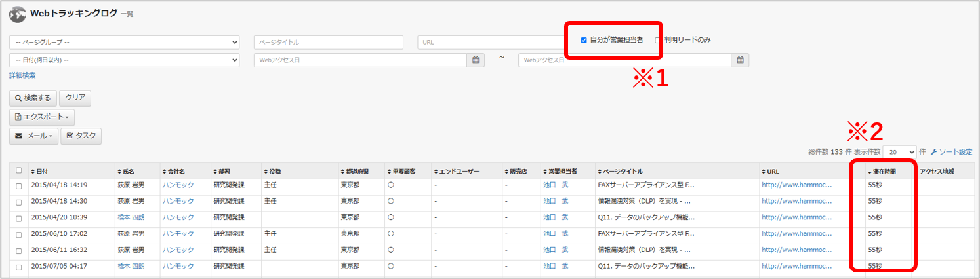The width and height of the screenshot is (980, 279).
Task: Open the メール menu button
Action: pyautogui.click(x=33, y=136)
